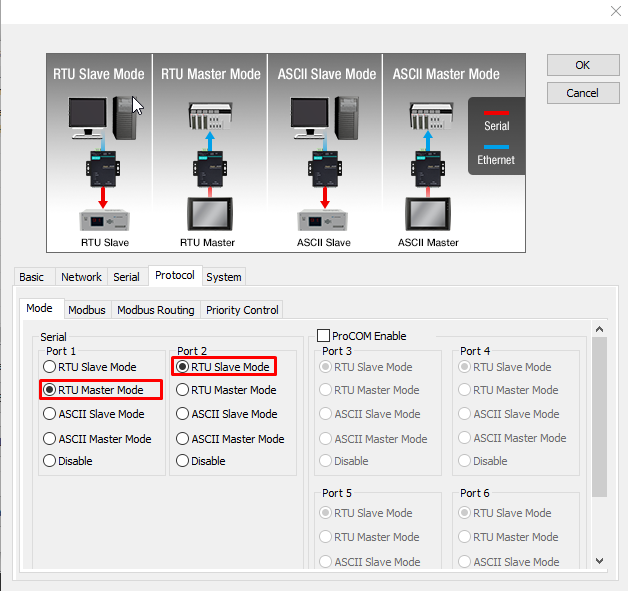Image resolution: width=628 pixels, height=591 pixels.
Task: Select Port 2 RTU Slave Mode
Action: coord(223,366)
